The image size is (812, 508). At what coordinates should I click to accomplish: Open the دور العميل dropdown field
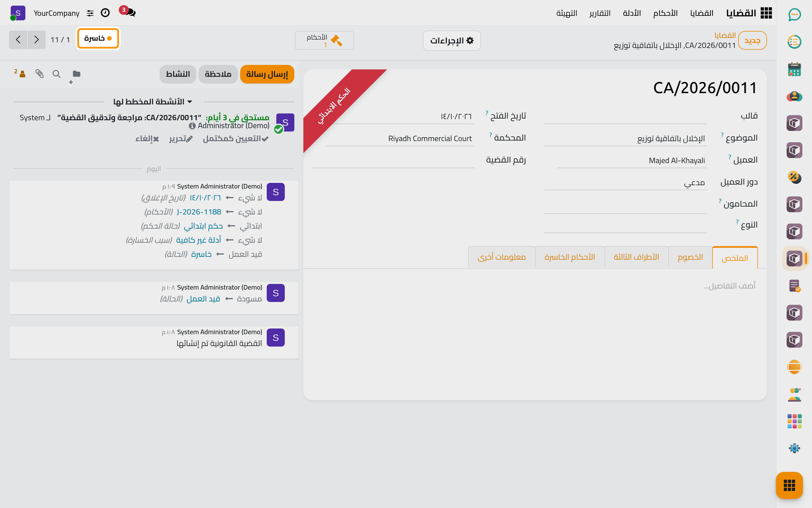coord(625,182)
